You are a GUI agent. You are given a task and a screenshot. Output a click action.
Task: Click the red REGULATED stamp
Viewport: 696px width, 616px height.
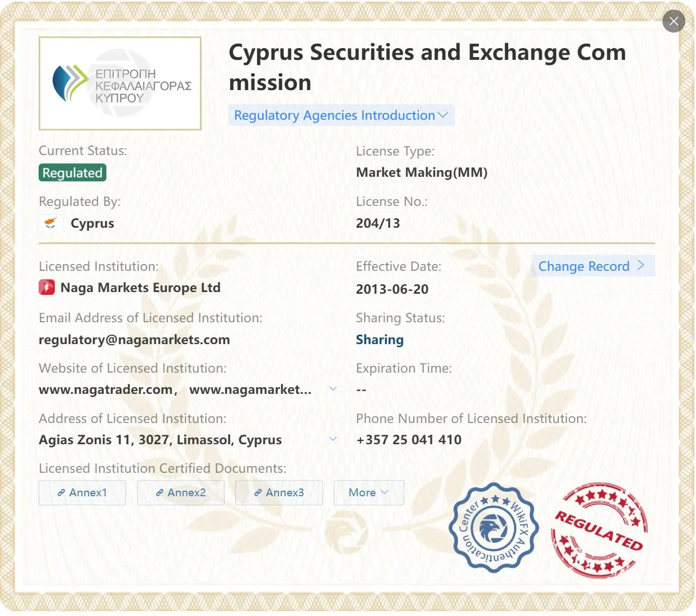[x=599, y=530]
